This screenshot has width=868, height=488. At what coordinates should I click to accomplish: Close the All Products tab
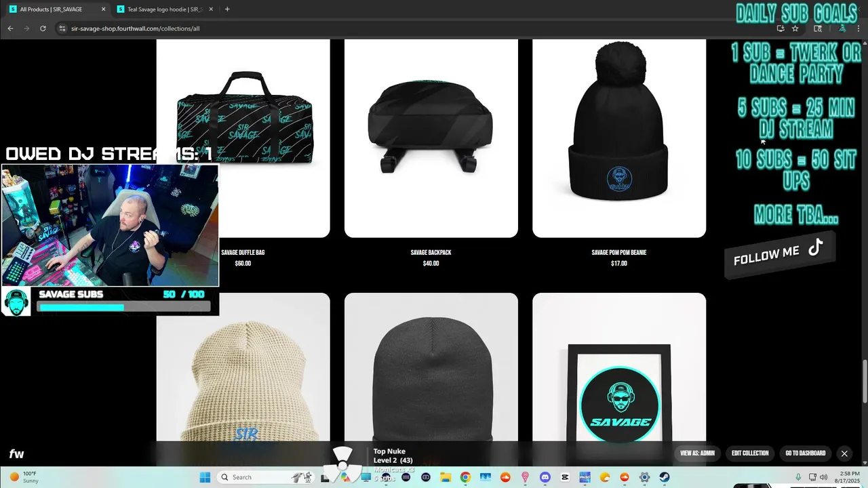pyautogui.click(x=103, y=9)
